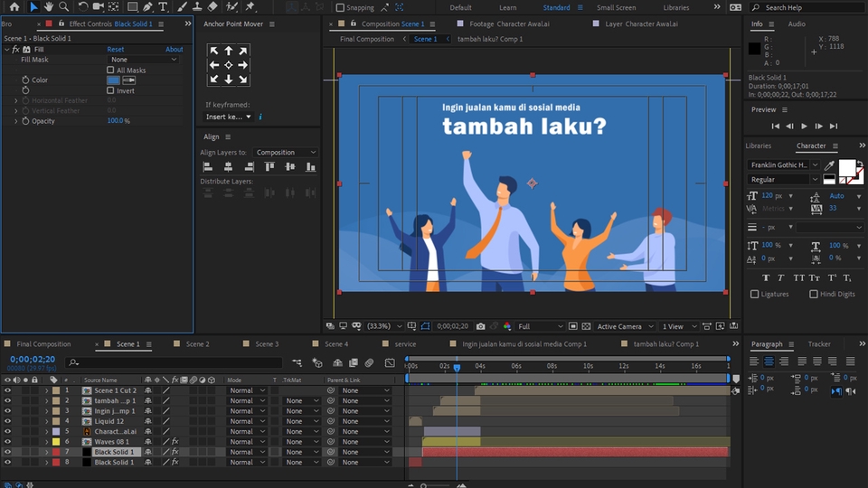Align layers to left edge

[208, 166]
